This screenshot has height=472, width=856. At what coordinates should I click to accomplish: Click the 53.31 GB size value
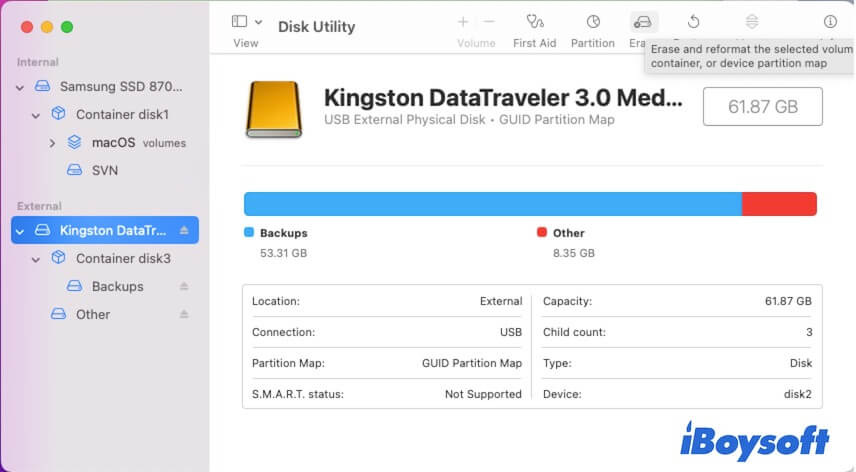click(283, 253)
